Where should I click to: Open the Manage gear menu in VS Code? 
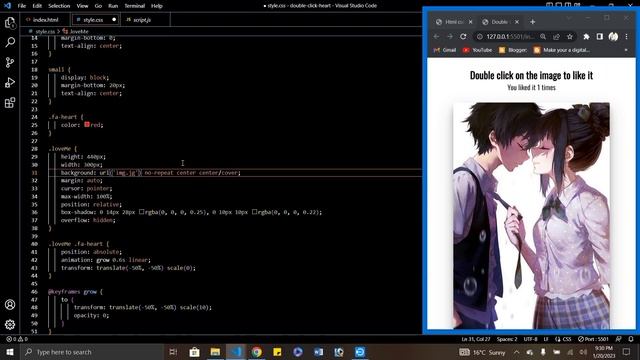pyautogui.click(x=10, y=324)
